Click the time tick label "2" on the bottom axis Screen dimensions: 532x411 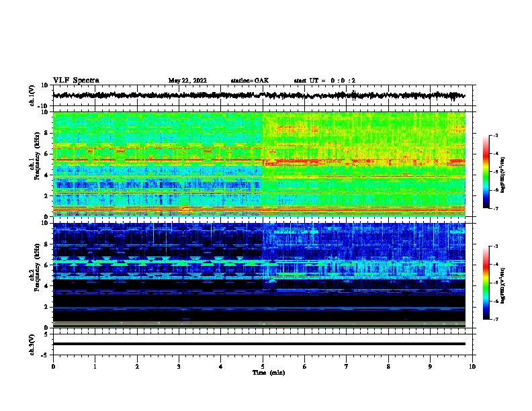(x=137, y=367)
